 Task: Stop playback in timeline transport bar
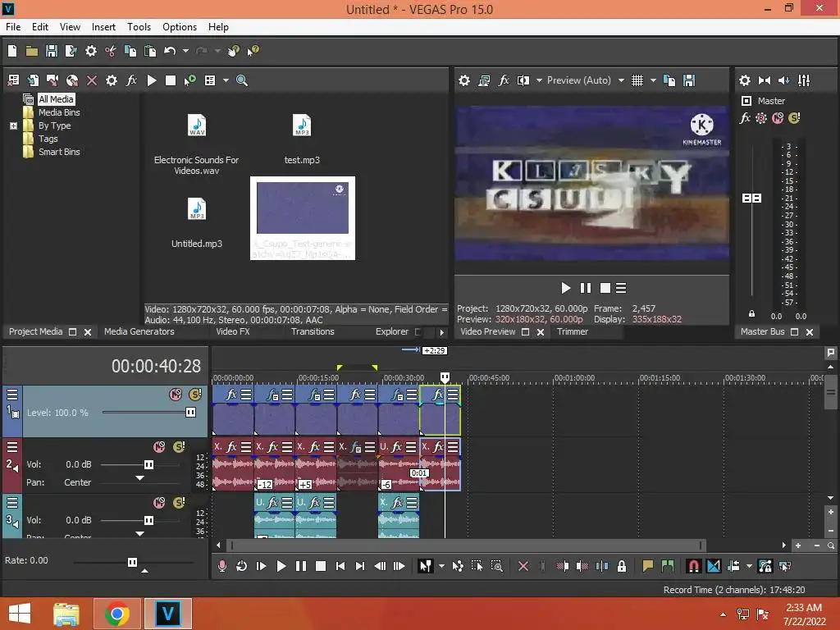click(321, 566)
